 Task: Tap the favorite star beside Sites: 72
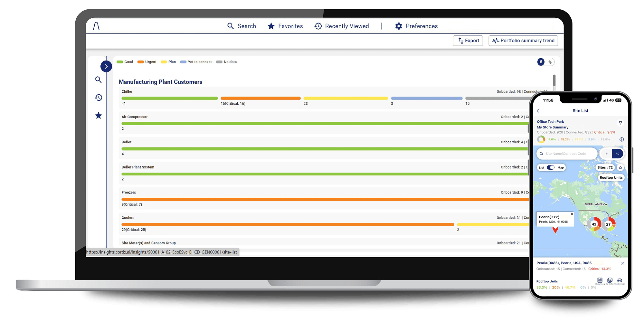click(620, 167)
